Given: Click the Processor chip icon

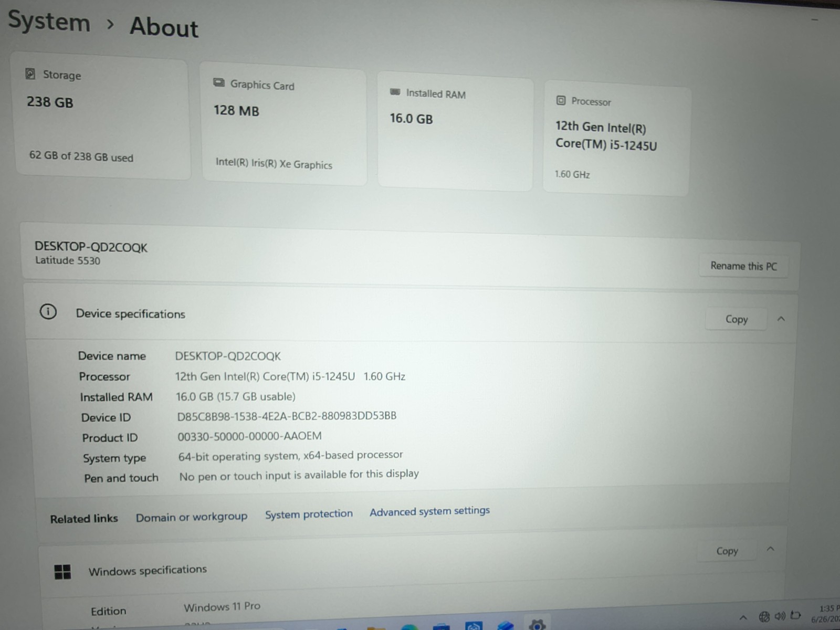Looking at the screenshot, I should pos(561,100).
